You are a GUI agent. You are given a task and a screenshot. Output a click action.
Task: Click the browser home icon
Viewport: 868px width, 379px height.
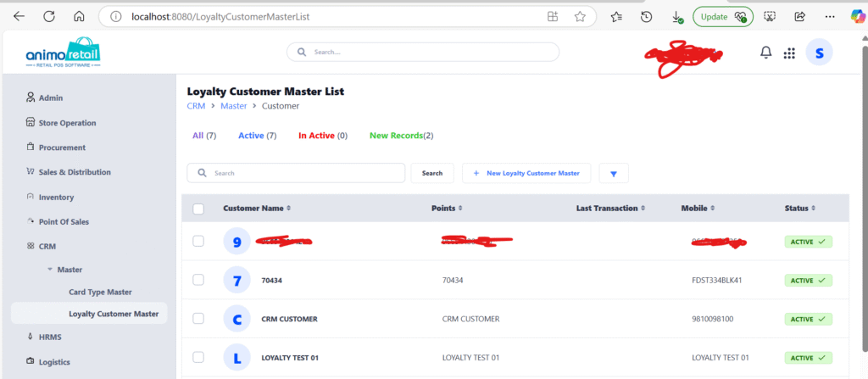click(x=79, y=16)
